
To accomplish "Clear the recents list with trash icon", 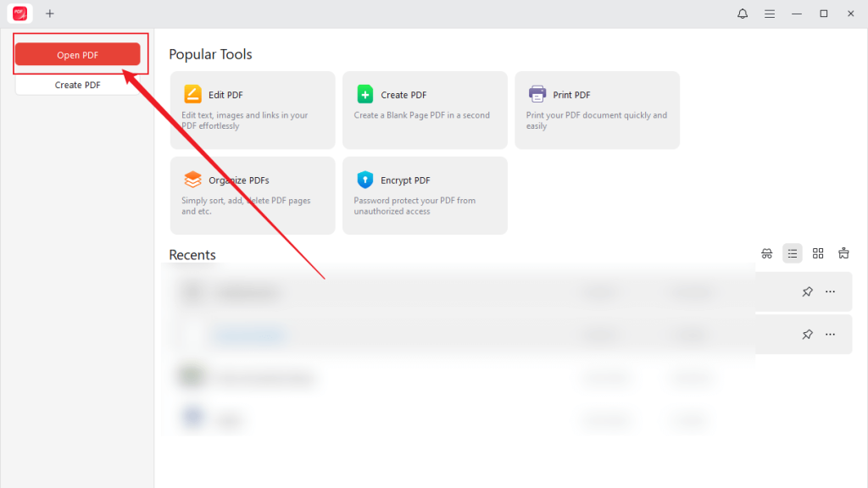I will pyautogui.click(x=843, y=253).
